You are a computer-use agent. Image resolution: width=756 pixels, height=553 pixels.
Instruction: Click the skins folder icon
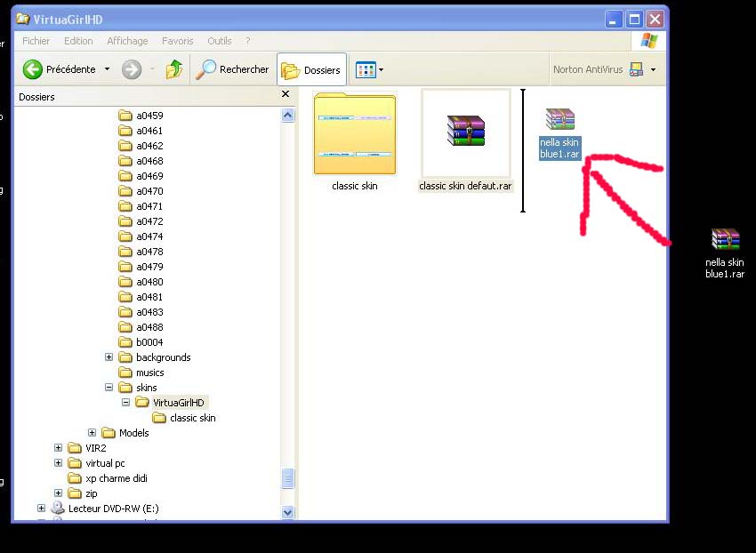125,387
